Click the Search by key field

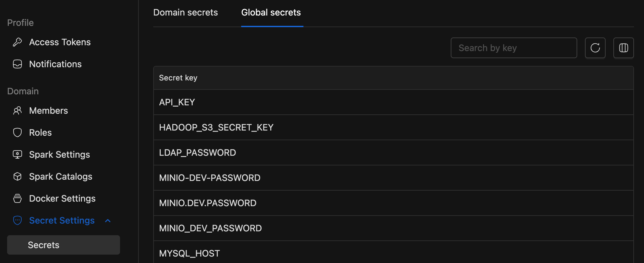[x=514, y=48]
